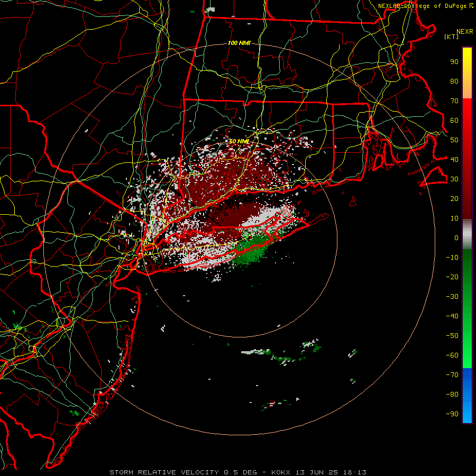Click the -80 value on velocity scale

452,395
